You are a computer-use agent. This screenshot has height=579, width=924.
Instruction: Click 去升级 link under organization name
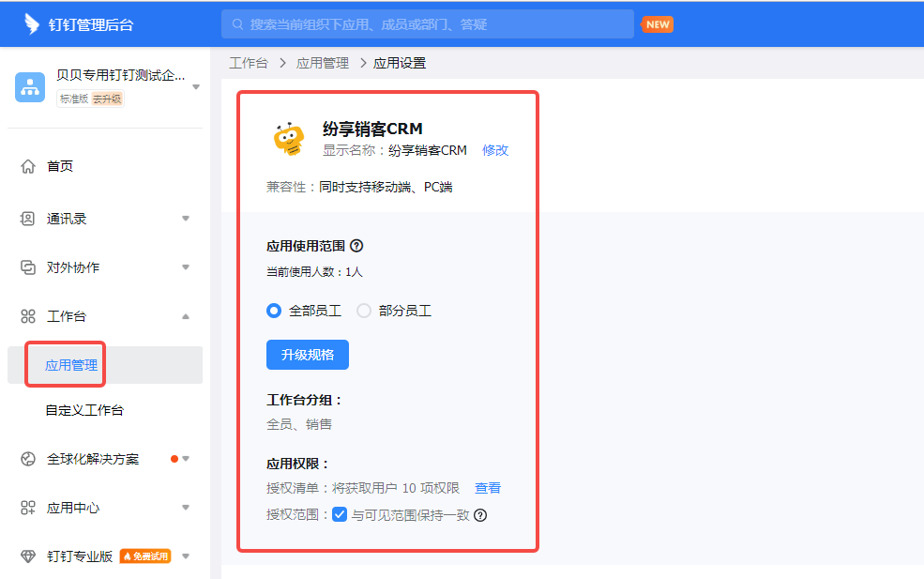(x=107, y=99)
